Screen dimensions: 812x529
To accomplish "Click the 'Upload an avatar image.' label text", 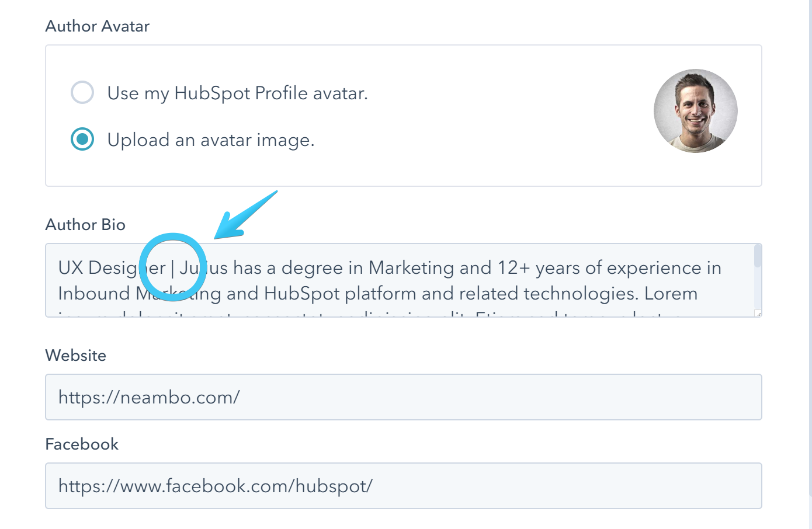I will click(211, 140).
